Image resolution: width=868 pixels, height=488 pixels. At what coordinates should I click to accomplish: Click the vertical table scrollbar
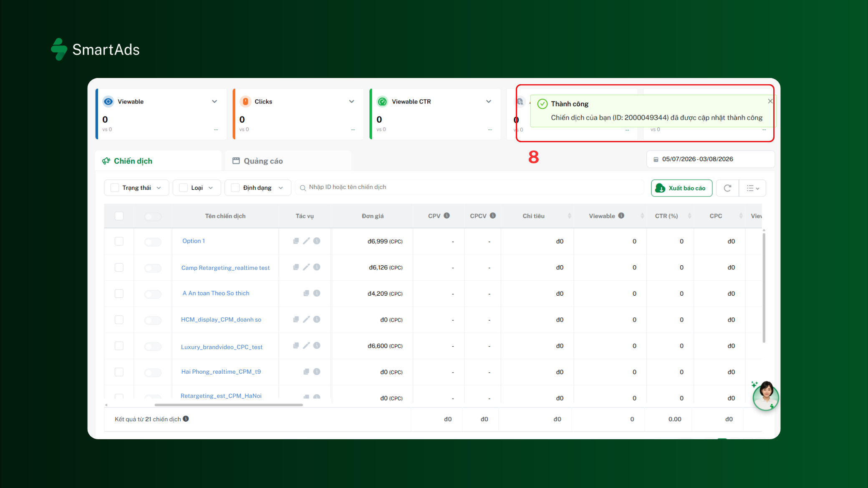(x=764, y=288)
